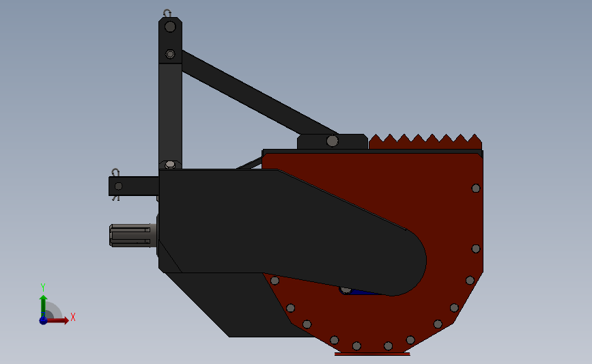Viewport: 592px width, 364px height.
Task: Select the hex bolt at mast base
Action: 170,165
